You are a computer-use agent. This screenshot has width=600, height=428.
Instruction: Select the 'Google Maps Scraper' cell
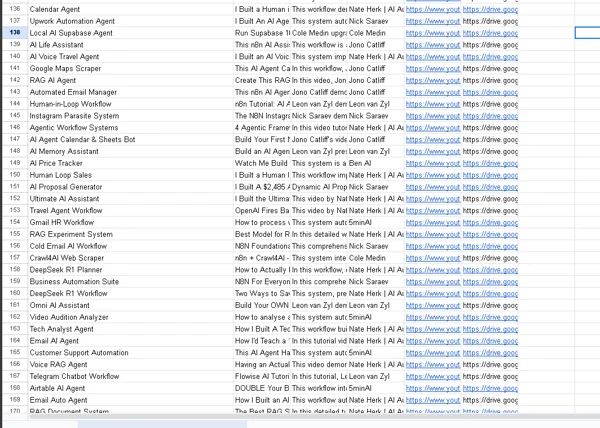[131, 68]
